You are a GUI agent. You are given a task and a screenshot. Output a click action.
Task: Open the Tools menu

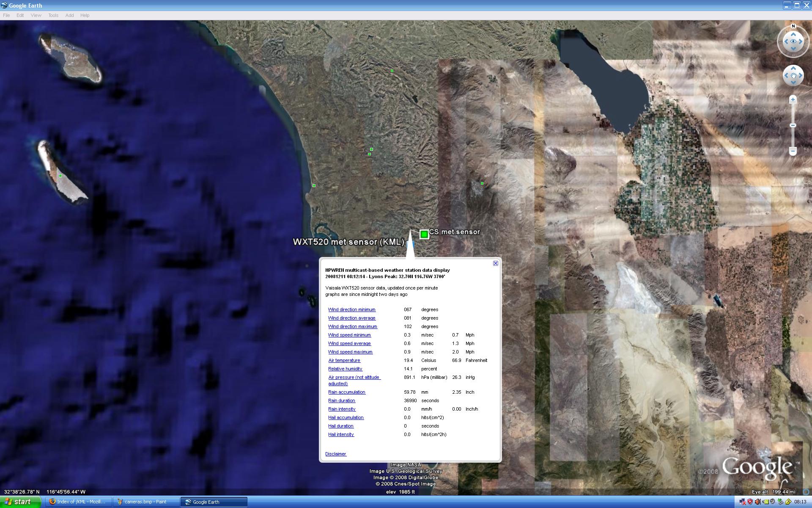53,15
